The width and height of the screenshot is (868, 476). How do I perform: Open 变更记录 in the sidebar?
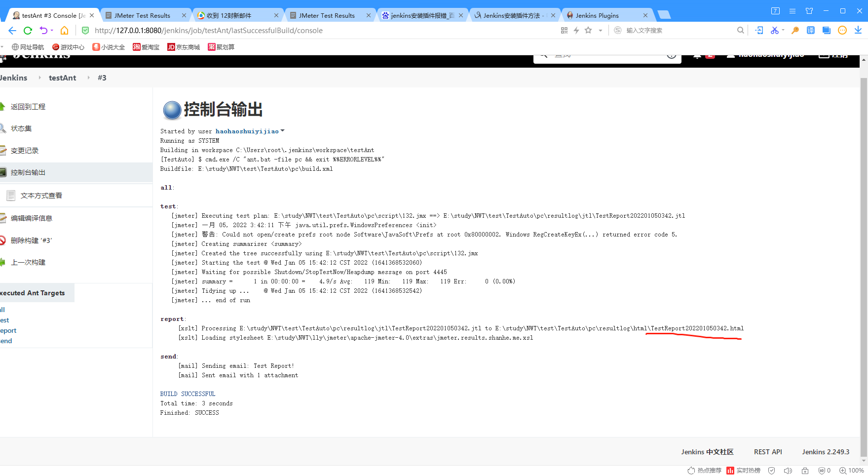tap(25, 151)
